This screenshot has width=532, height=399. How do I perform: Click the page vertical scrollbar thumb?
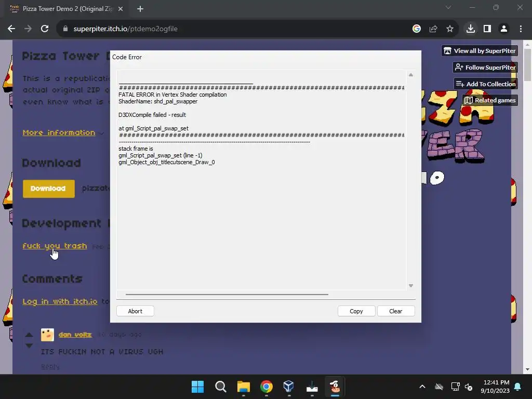(527, 64)
